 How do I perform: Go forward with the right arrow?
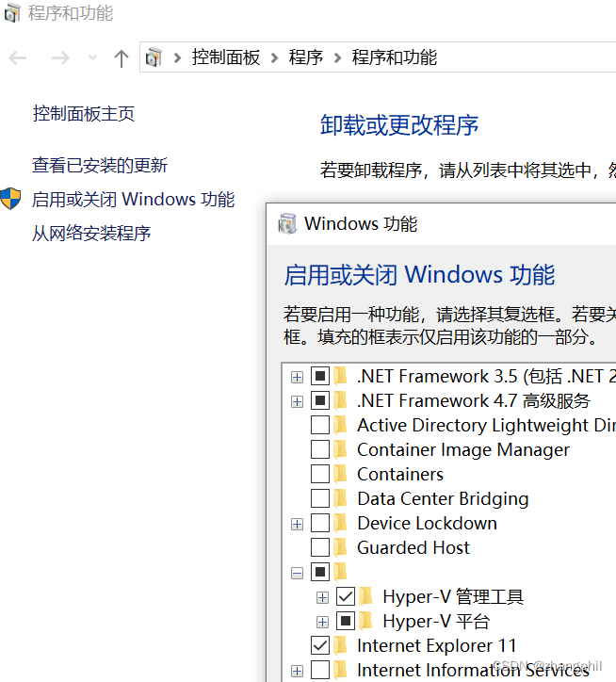(x=60, y=57)
